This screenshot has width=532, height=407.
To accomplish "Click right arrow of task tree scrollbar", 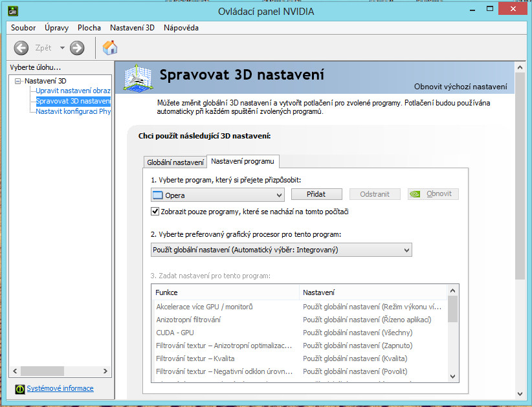I will (x=105, y=371).
